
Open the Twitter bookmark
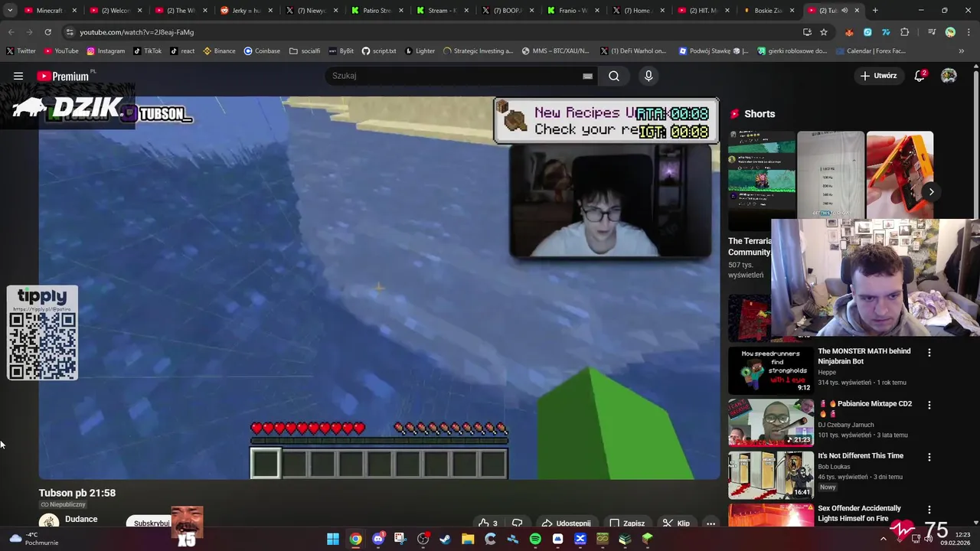21,51
